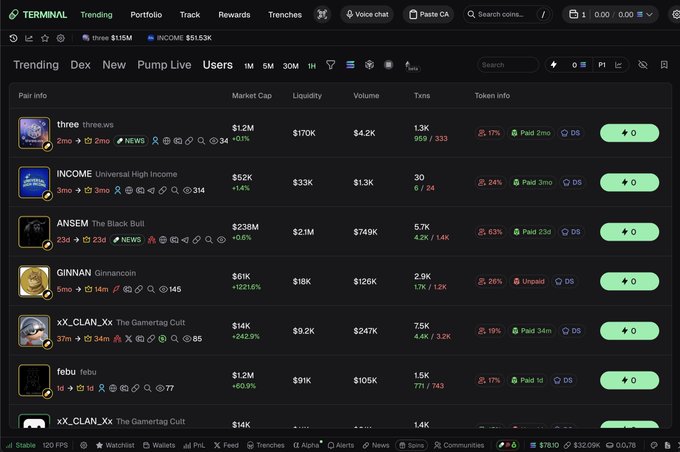Expand the wallet balance dropdown chevron

point(649,14)
